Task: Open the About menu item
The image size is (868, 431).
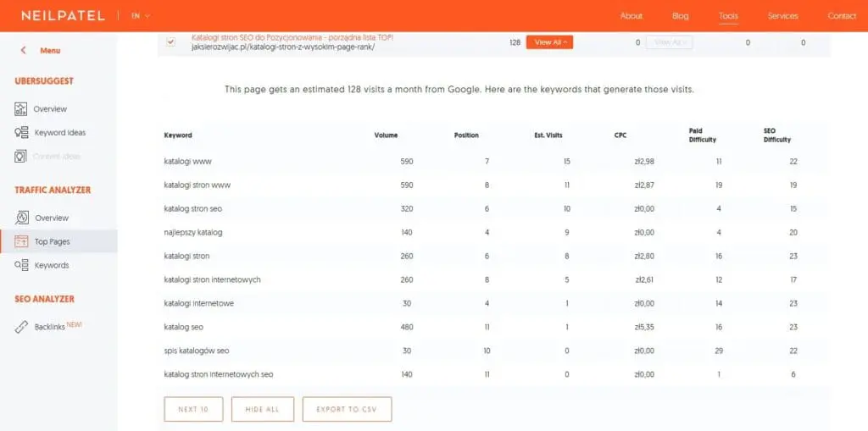Action: pyautogui.click(x=631, y=16)
